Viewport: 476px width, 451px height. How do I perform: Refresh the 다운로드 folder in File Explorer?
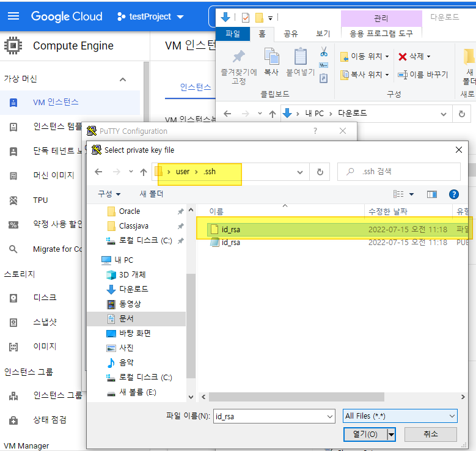click(x=462, y=114)
